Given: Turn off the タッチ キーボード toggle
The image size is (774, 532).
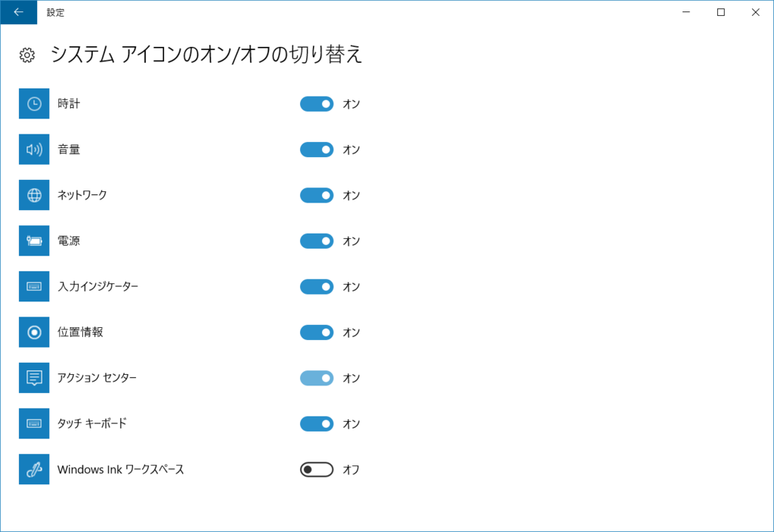Looking at the screenshot, I should (x=316, y=423).
